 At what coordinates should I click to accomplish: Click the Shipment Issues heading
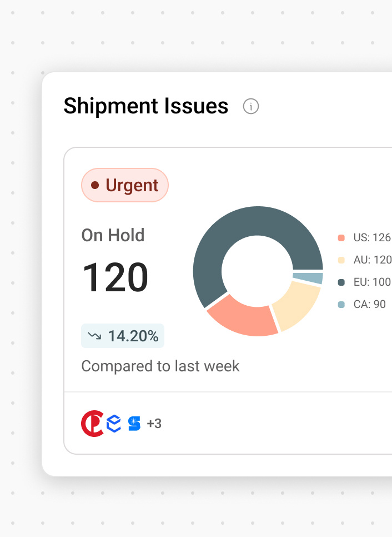click(146, 106)
